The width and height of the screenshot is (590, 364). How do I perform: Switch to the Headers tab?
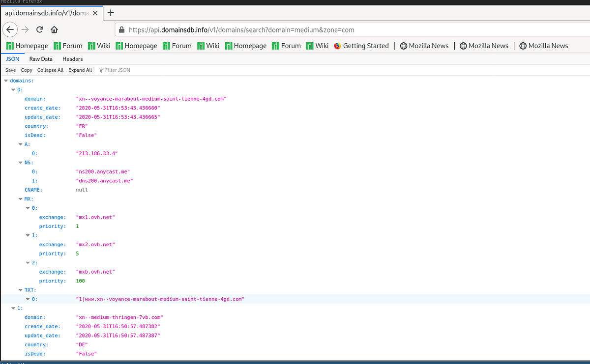tap(72, 58)
